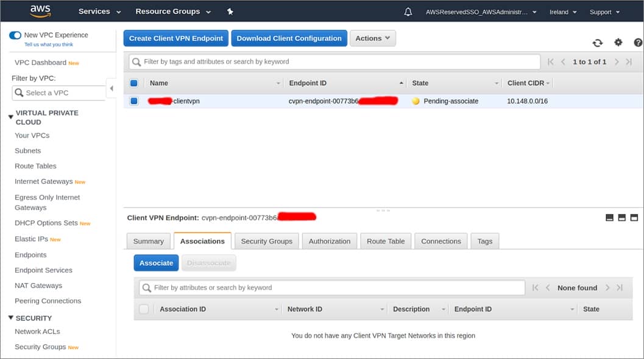
Task: Toggle the New VPC Experience switch
Action: tap(15, 35)
